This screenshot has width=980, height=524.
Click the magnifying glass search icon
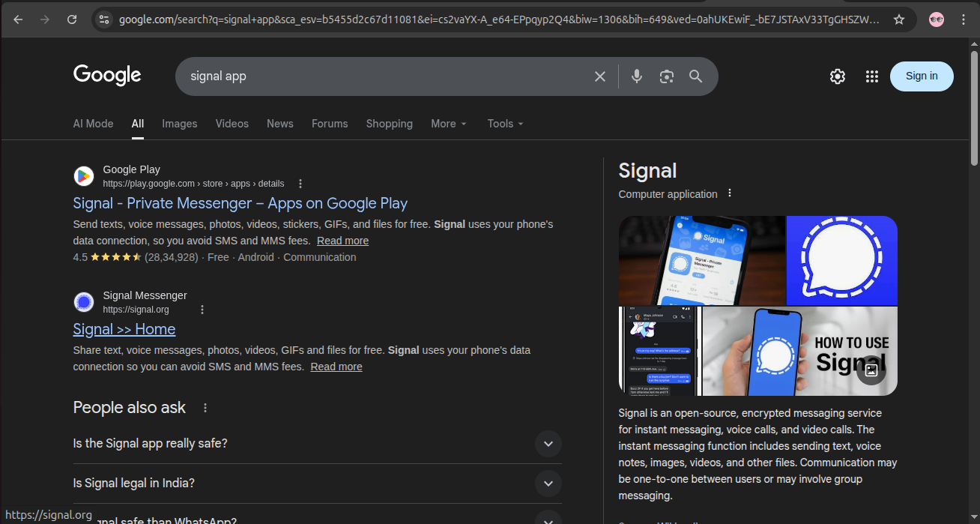(x=696, y=76)
